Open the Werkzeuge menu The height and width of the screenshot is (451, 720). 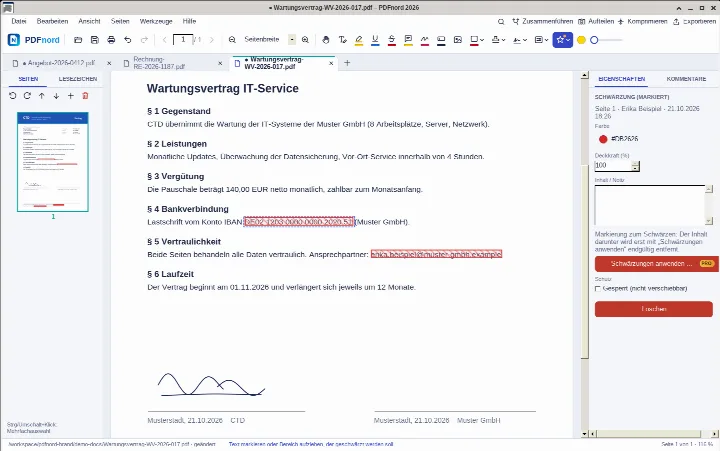pyautogui.click(x=156, y=21)
